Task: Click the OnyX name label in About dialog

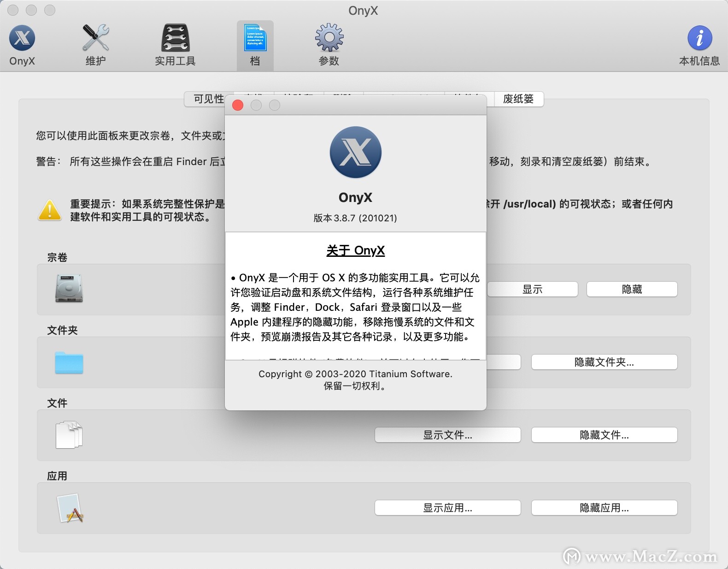Action: click(355, 197)
